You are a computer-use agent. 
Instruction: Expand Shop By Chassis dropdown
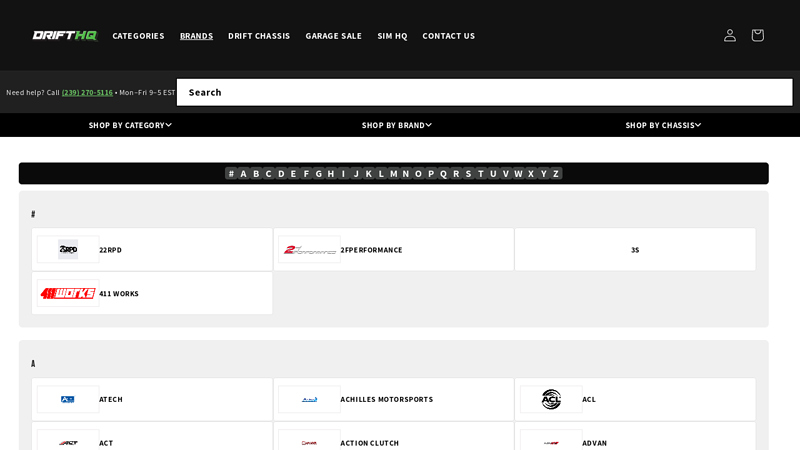pos(663,125)
